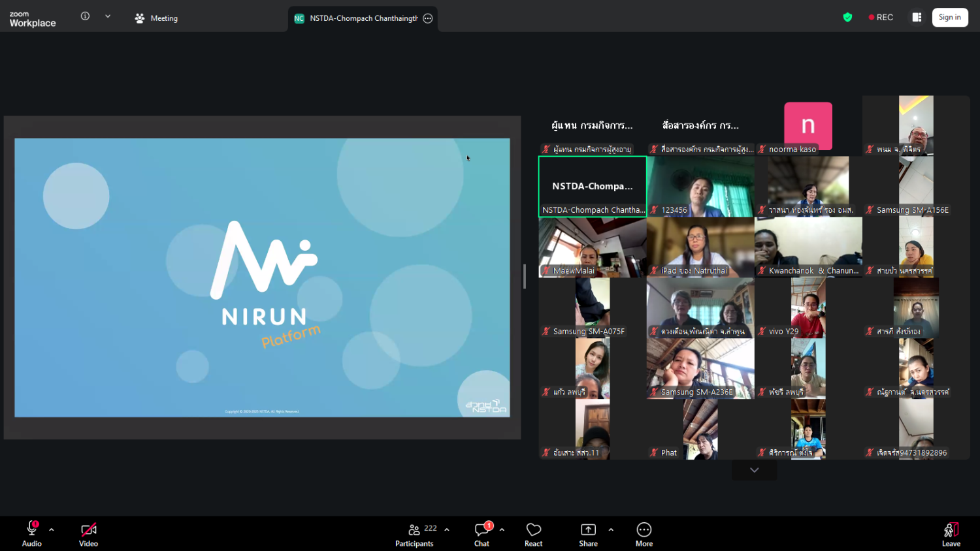This screenshot has height=551, width=980.
Task: Click the Sign in button
Action: pos(949,18)
